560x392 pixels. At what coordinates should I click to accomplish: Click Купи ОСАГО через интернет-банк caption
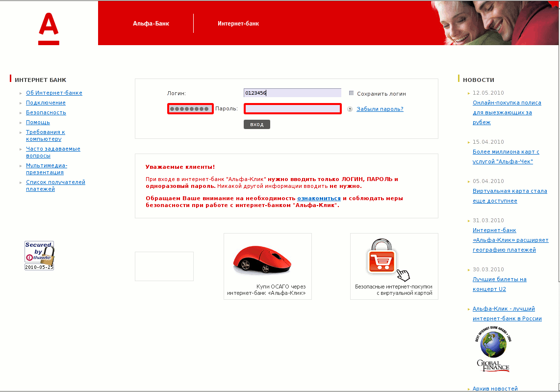click(x=266, y=290)
